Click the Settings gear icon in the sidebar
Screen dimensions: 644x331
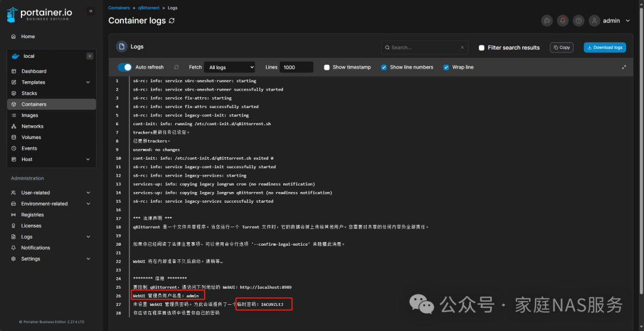[13, 259]
